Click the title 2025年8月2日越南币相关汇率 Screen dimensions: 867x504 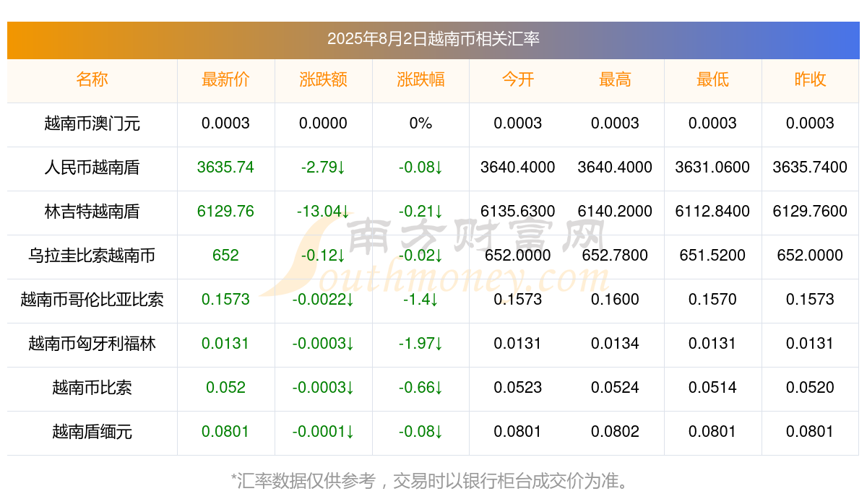(433, 39)
